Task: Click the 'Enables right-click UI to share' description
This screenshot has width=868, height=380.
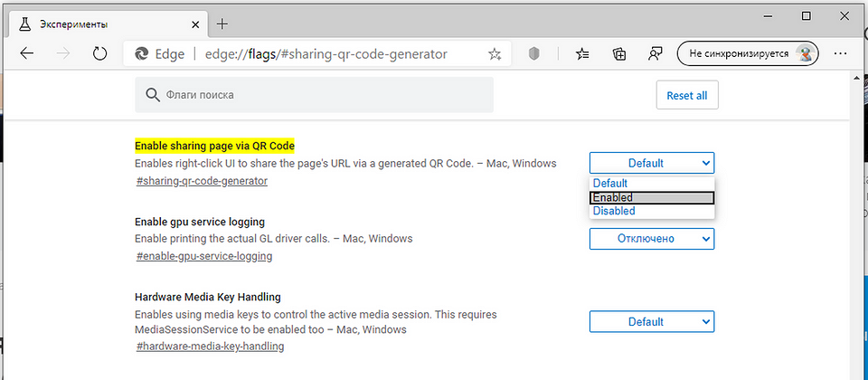Action: [x=345, y=164]
